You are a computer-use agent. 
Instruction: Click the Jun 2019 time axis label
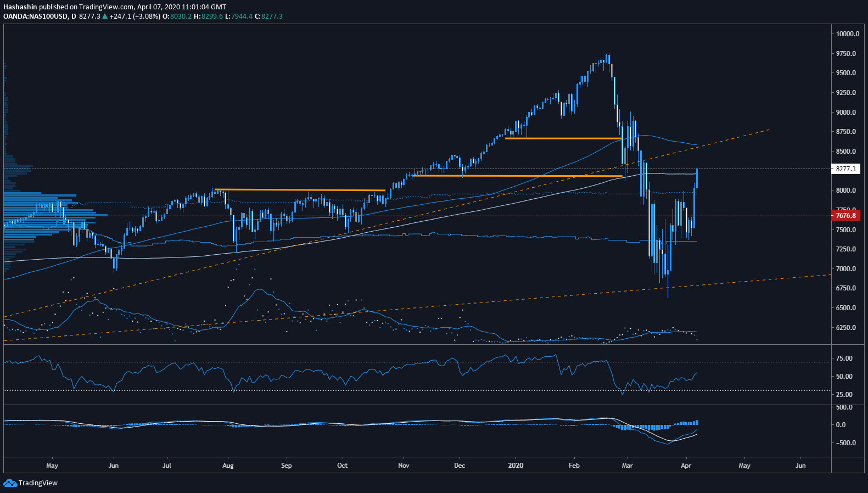pyautogui.click(x=113, y=466)
